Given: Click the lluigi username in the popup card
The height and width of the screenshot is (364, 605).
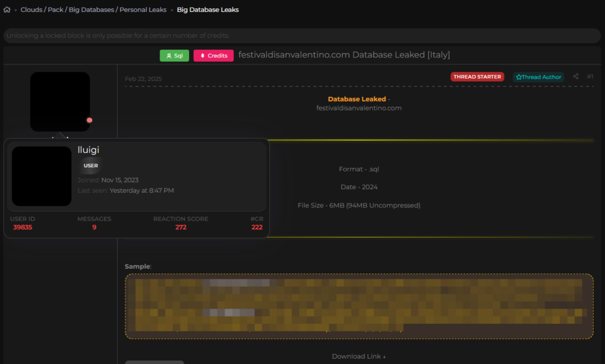Looking at the screenshot, I should tap(89, 150).
